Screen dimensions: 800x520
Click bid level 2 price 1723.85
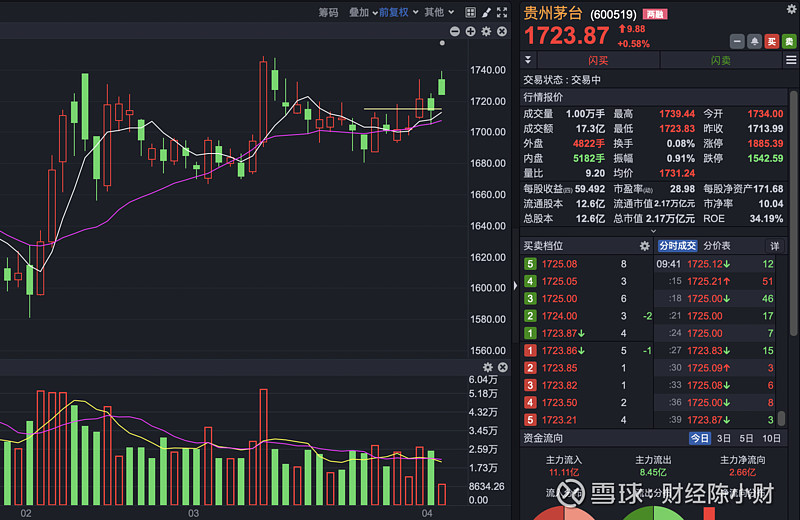pyautogui.click(x=559, y=368)
